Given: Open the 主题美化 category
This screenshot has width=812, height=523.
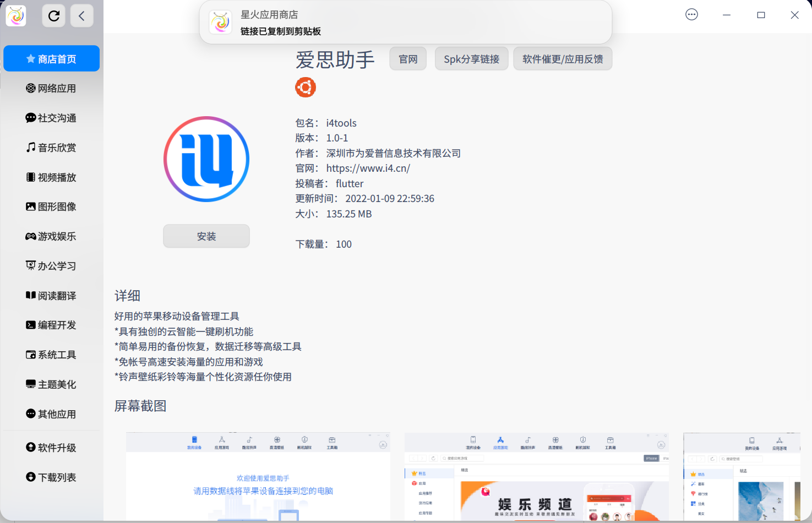Looking at the screenshot, I should click(x=51, y=384).
